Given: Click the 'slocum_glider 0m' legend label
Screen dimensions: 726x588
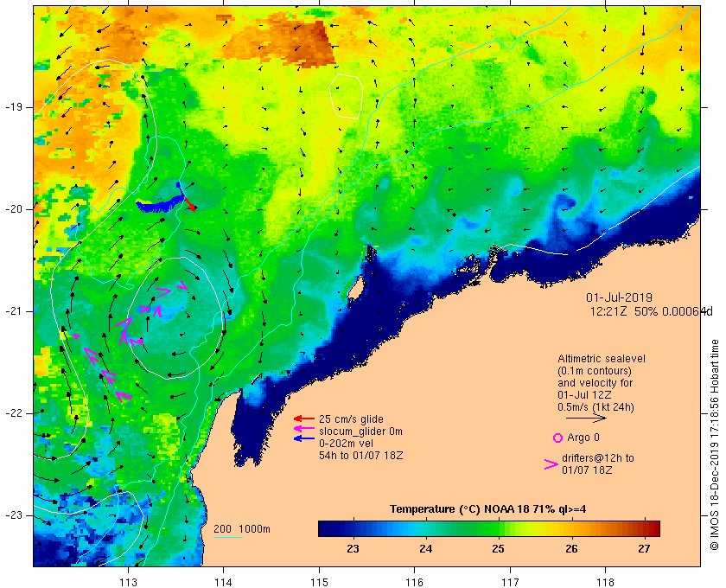Looking at the screenshot, I should (x=360, y=431).
